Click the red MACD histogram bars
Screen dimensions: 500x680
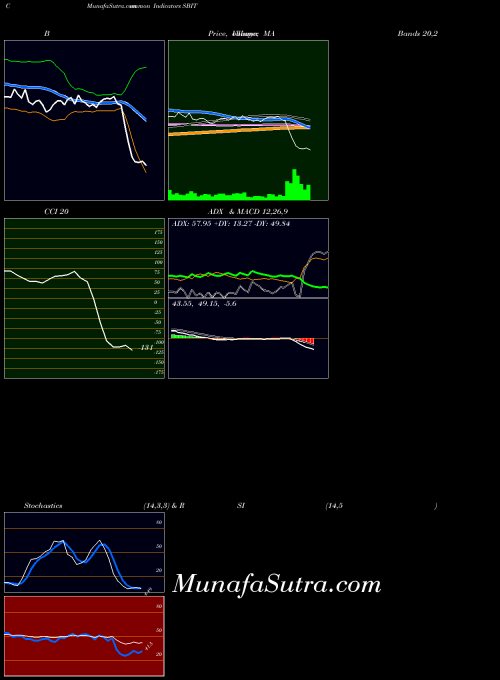[306, 342]
